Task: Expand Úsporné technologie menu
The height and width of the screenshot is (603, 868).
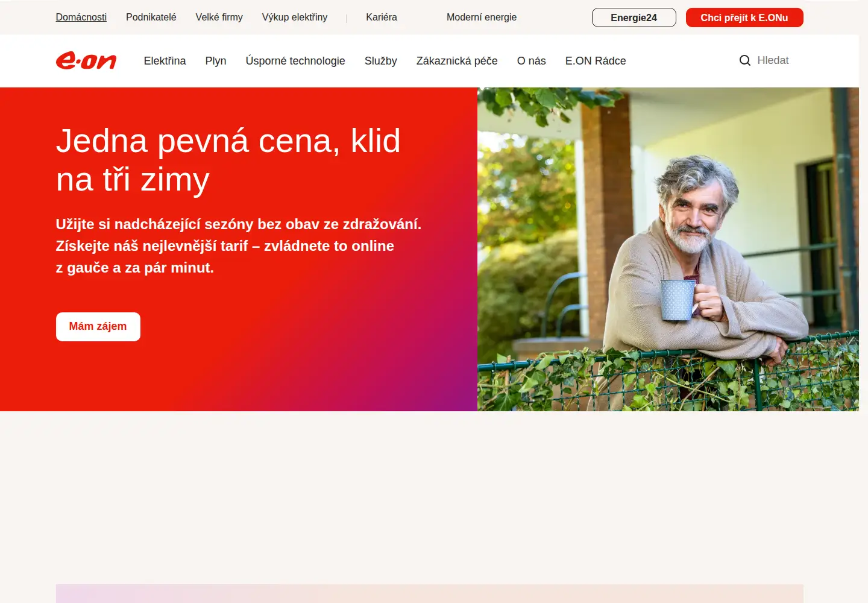Action: 295,61
